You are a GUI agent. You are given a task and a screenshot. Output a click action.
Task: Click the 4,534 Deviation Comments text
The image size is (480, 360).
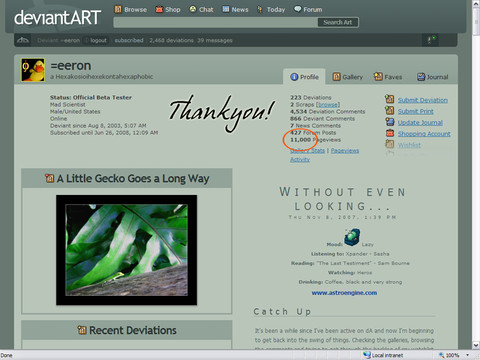pyautogui.click(x=328, y=112)
